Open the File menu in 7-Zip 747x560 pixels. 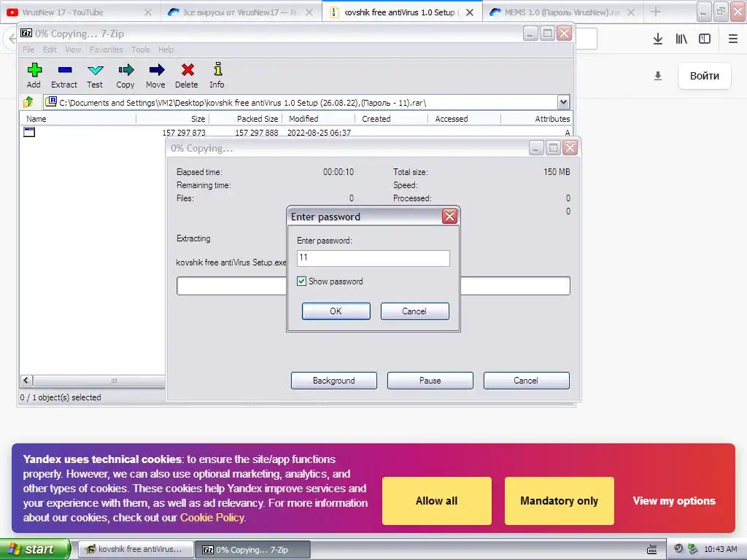pos(28,50)
